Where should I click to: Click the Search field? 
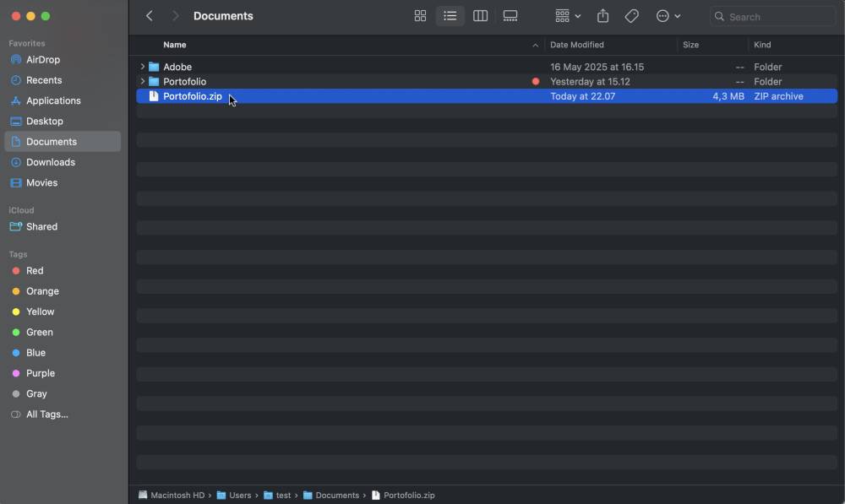[773, 17]
